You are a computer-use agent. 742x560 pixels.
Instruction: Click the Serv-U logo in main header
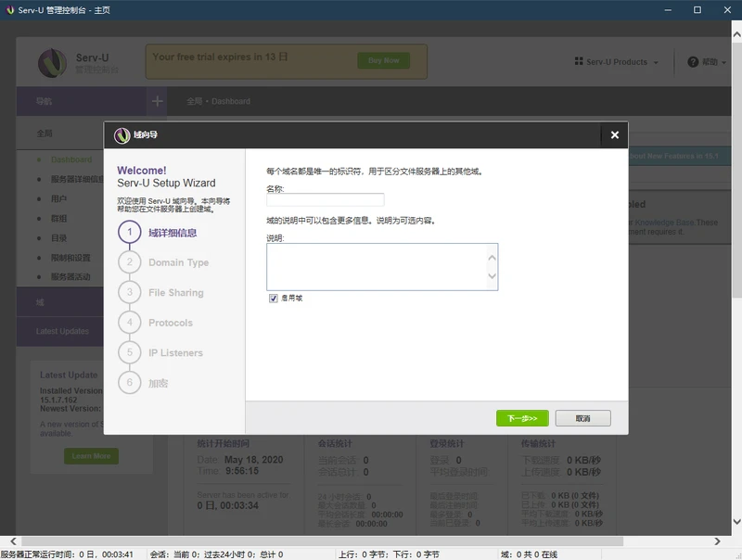click(x=53, y=63)
